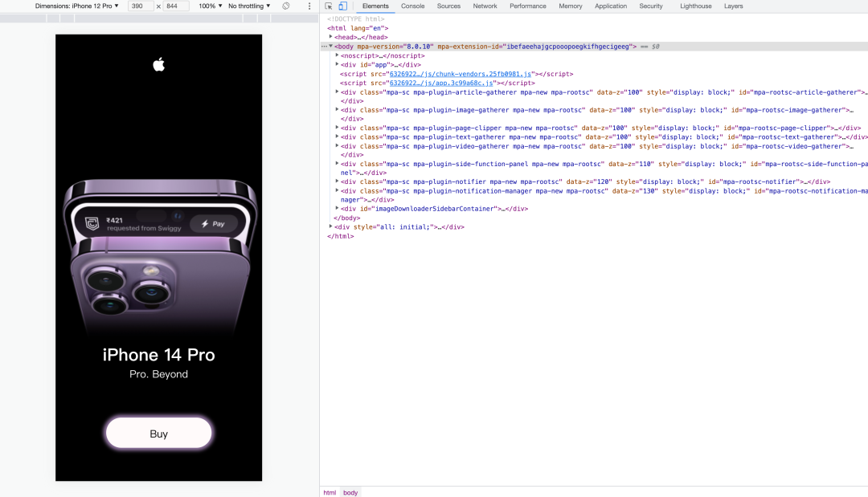Collapse the body element node
868x497 pixels.
click(331, 47)
